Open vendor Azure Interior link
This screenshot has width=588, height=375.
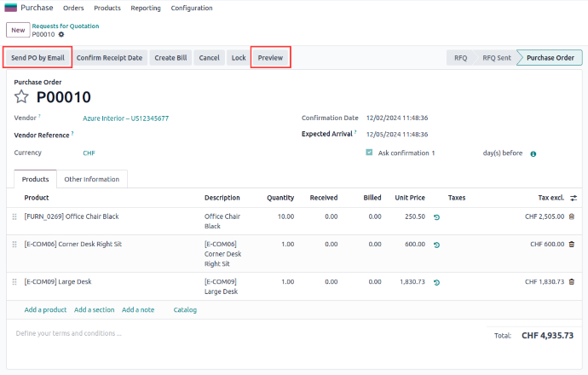pyautogui.click(x=125, y=118)
